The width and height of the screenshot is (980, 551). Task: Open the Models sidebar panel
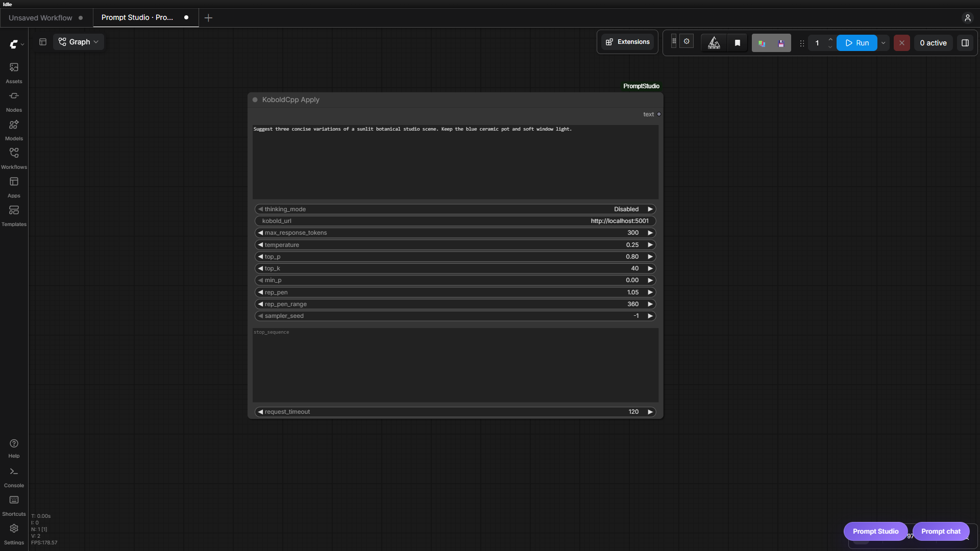tap(14, 130)
